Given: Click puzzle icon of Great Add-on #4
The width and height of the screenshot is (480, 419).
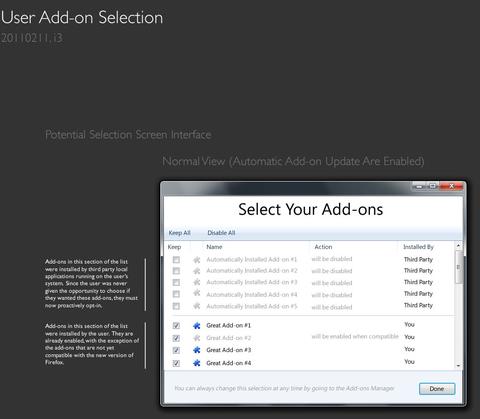Looking at the screenshot, I should (x=197, y=363).
